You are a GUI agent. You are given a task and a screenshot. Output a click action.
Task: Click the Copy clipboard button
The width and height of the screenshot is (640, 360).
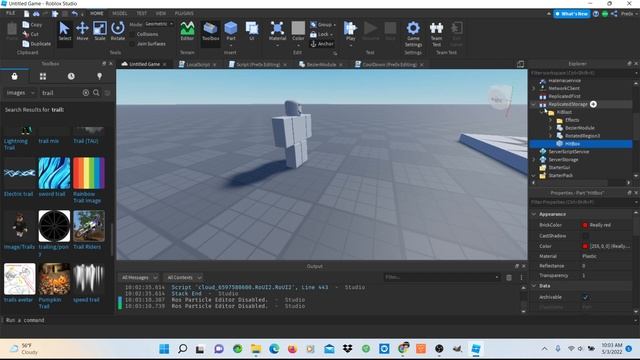32,24
